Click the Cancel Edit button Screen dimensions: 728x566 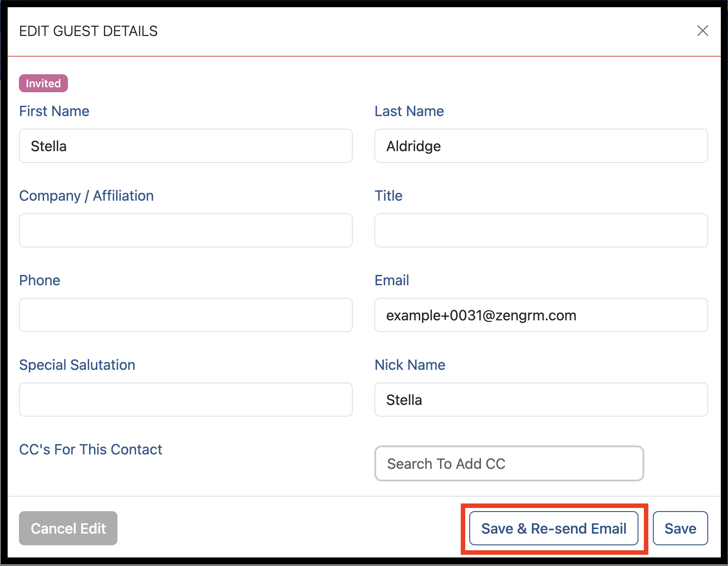68,528
